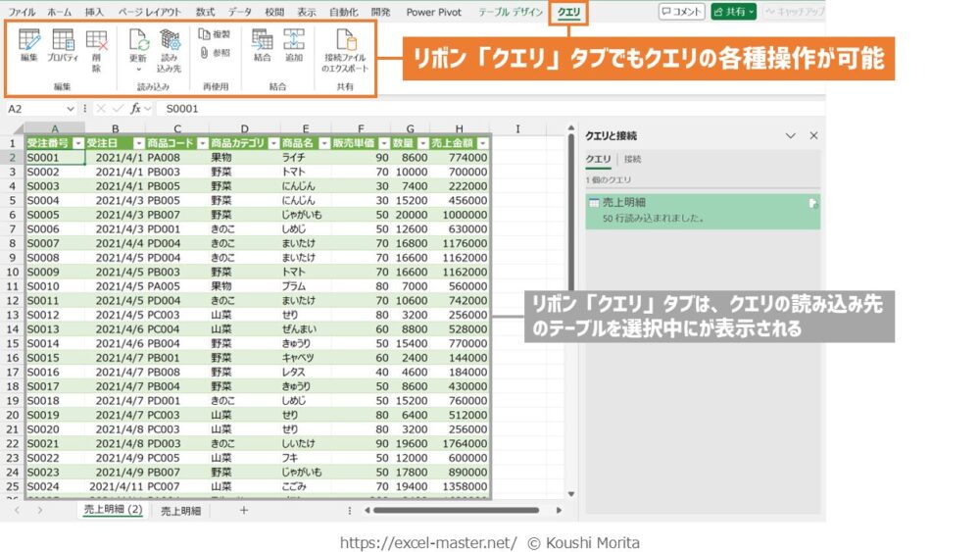This screenshot has height=552, width=980.
Task: Click the 結合 (Merge) queries icon
Action: click(262, 45)
